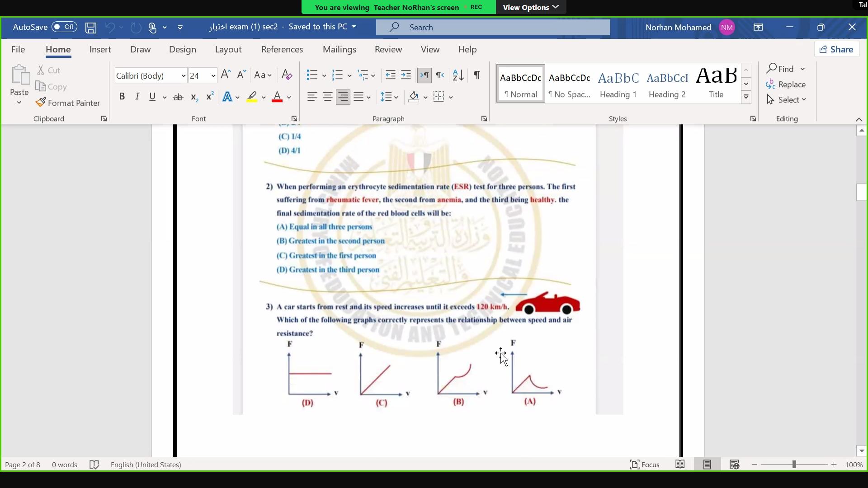Image resolution: width=868 pixels, height=488 pixels.
Task: Click the Clear All Formatting icon
Action: [287, 75]
